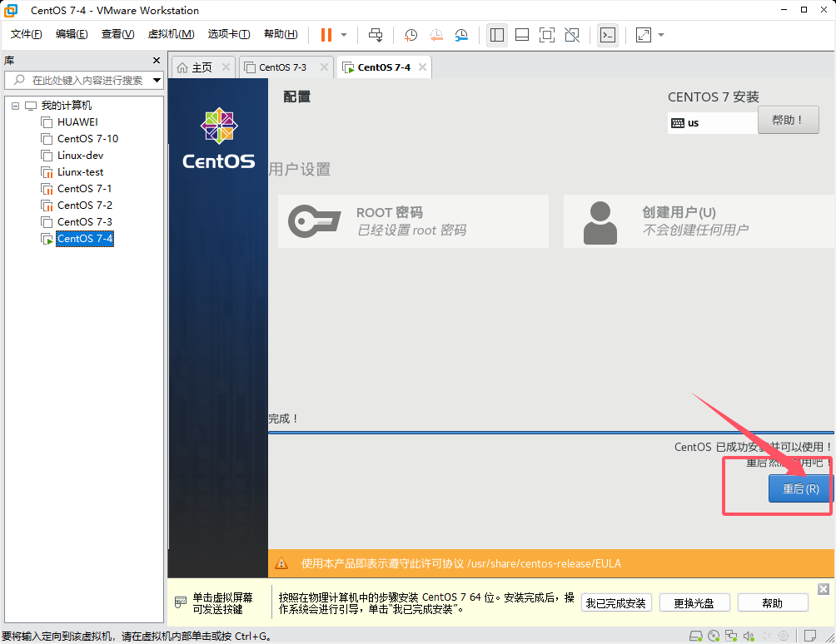Send Ctrl+Alt+Del to the virtual machine
Viewport: 836px width, 644px height.
click(376, 35)
